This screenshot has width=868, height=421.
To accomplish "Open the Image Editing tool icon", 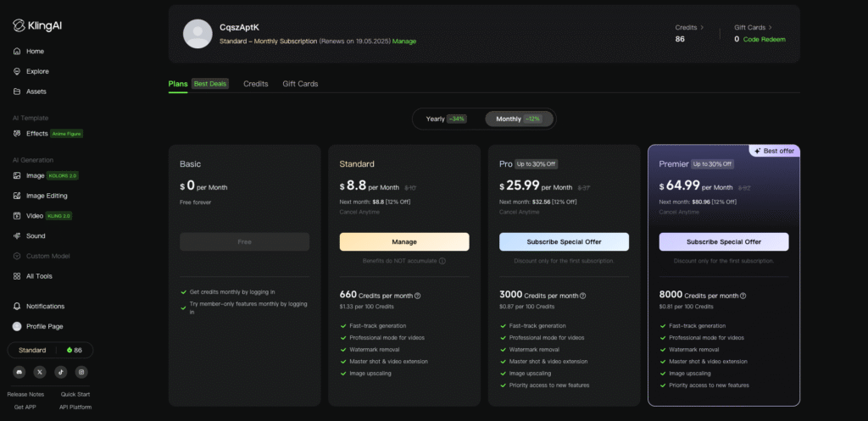I will pyautogui.click(x=17, y=196).
